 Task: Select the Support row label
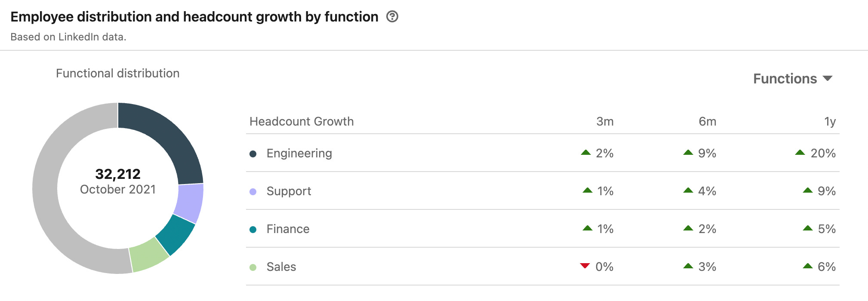289,191
